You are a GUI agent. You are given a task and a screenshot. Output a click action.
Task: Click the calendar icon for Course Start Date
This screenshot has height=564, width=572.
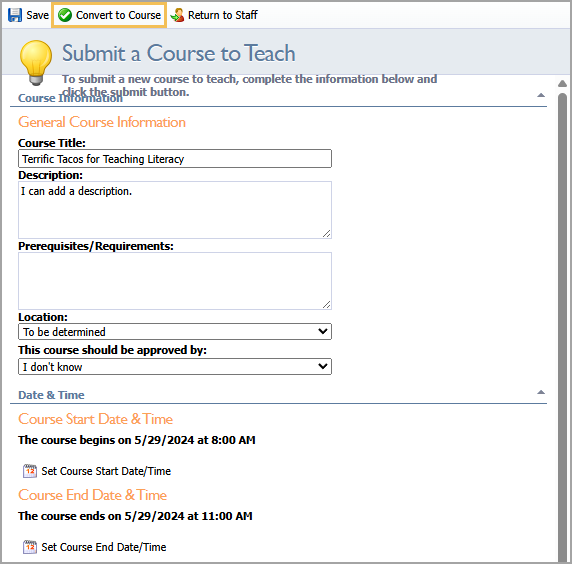click(x=30, y=471)
